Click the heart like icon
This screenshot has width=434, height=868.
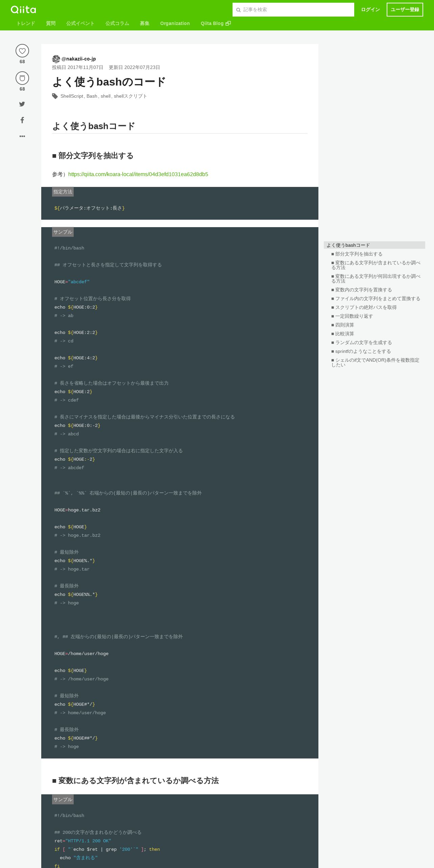[22, 51]
